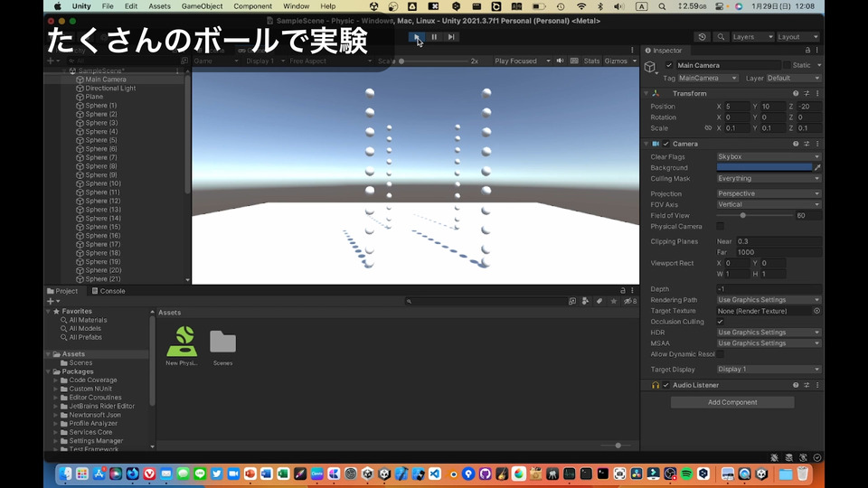Collapse the Transform component
This screenshot has height=488, width=868.
point(646,93)
